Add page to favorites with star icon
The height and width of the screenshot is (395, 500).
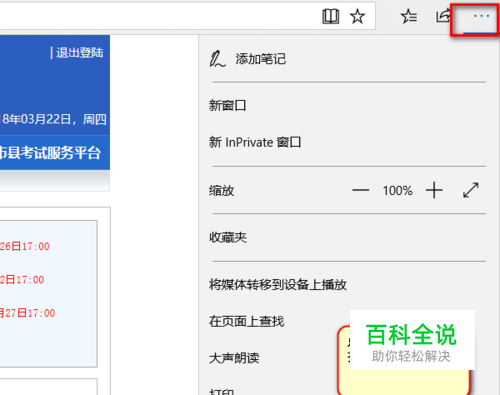coord(357,16)
